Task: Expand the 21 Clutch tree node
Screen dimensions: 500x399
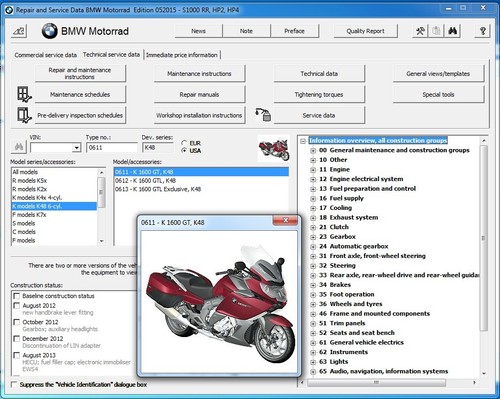Action: click(x=313, y=227)
